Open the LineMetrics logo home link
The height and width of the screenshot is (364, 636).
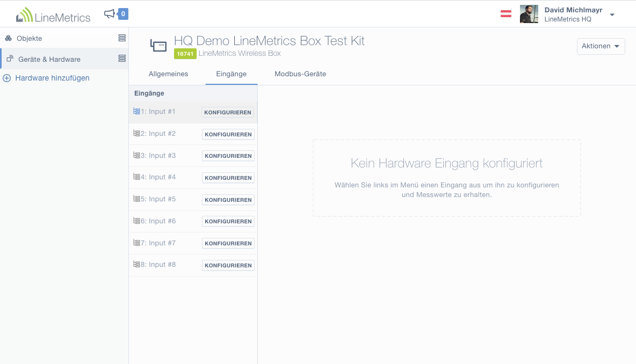coord(53,15)
